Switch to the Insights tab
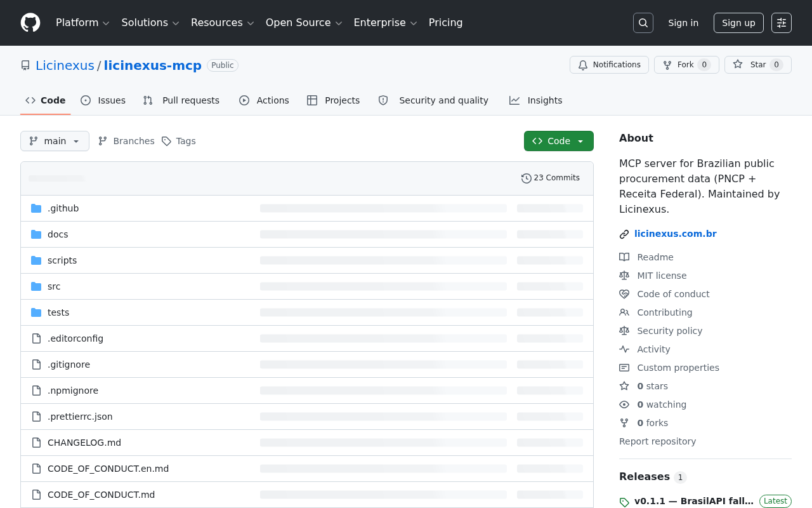The width and height of the screenshot is (812, 508). 536,100
